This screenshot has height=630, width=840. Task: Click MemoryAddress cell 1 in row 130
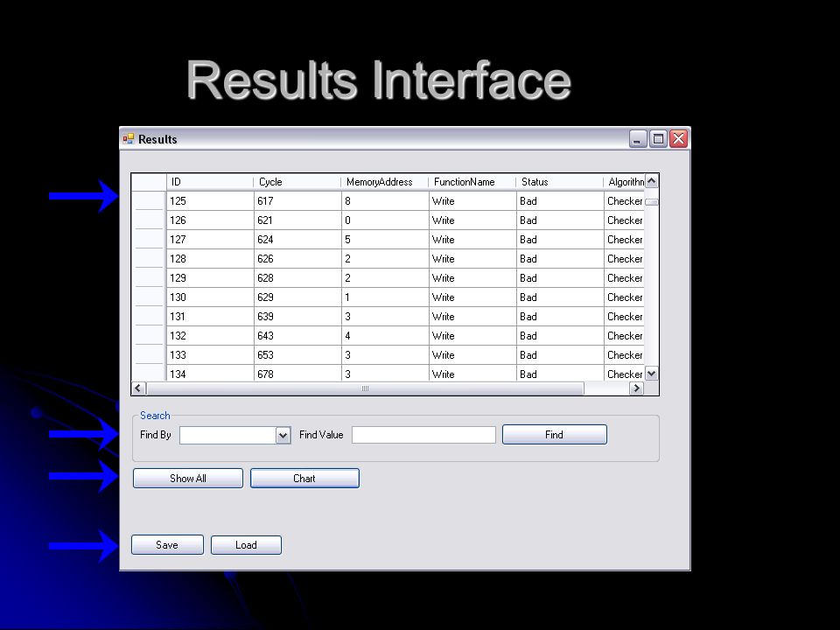(385, 297)
